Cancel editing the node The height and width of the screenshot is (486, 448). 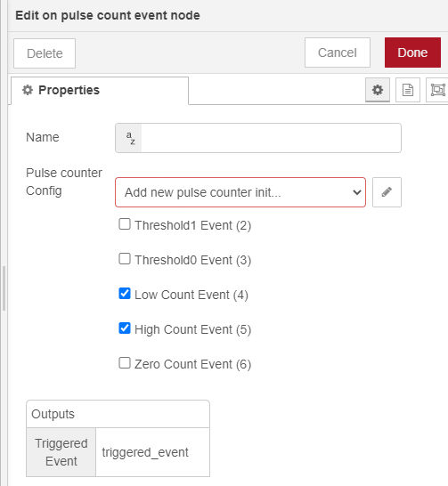pos(338,53)
